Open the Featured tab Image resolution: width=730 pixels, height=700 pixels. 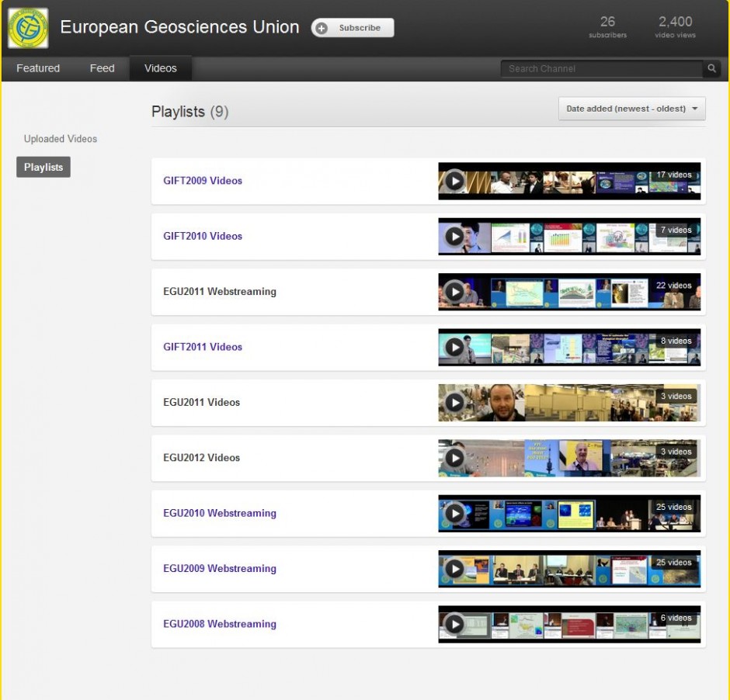click(x=38, y=68)
